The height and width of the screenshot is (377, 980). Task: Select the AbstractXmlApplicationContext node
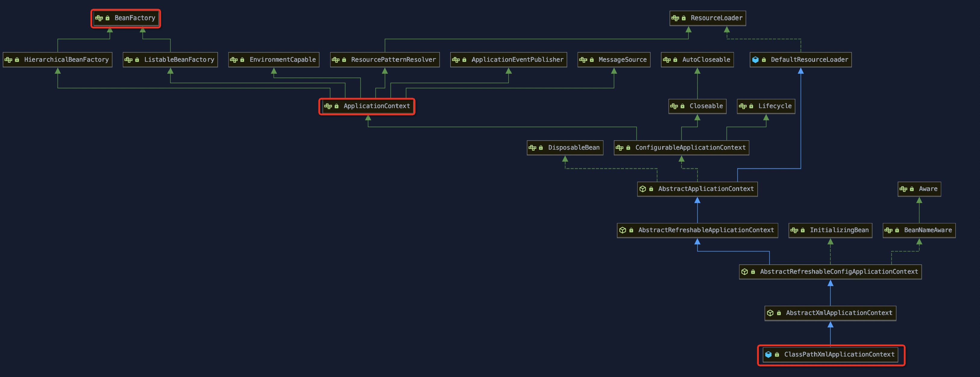(831, 313)
